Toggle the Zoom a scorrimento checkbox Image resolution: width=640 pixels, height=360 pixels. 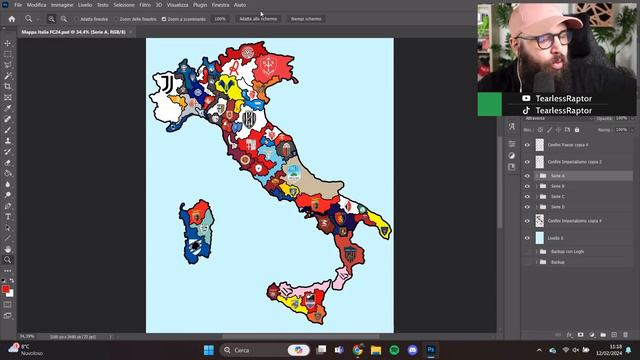click(164, 19)
